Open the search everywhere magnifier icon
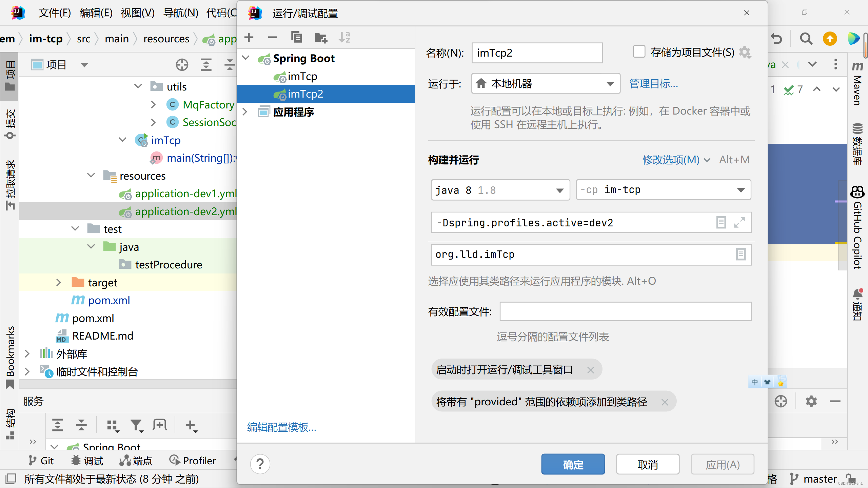Screen dimensions: 868x488 point(806,39)
